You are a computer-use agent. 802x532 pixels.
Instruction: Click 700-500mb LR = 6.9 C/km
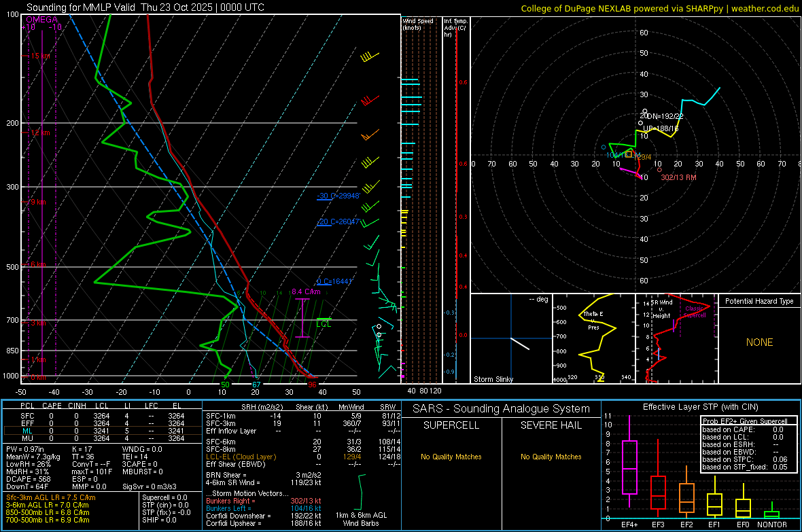point(48,520)
